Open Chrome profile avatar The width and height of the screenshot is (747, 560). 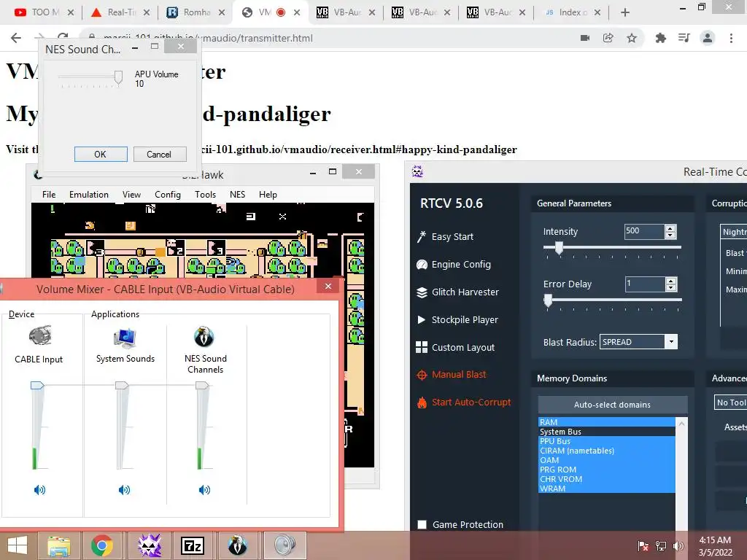coord(708,38)
